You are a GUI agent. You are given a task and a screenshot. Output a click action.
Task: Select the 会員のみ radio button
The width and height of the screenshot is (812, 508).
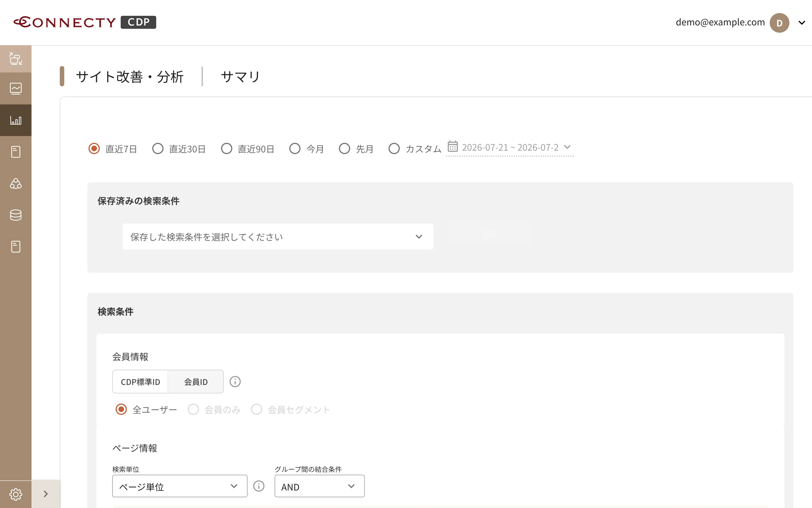pos(193,410)
